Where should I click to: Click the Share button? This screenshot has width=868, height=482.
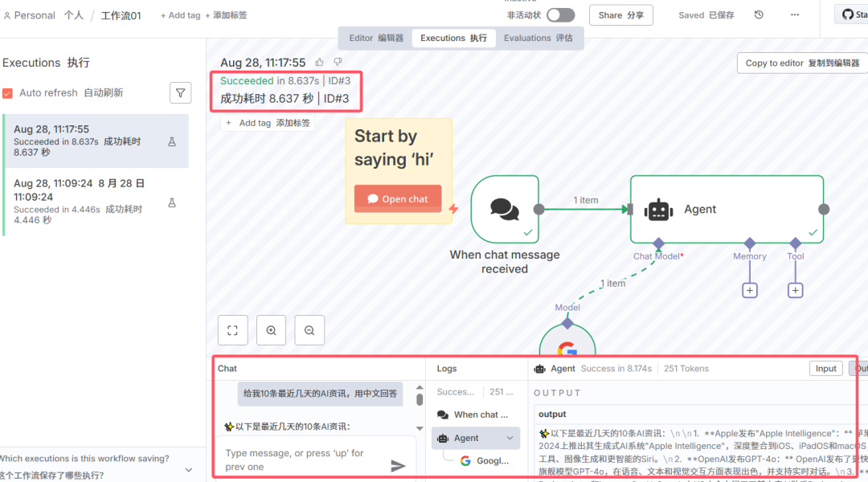[x=621, y=15]
